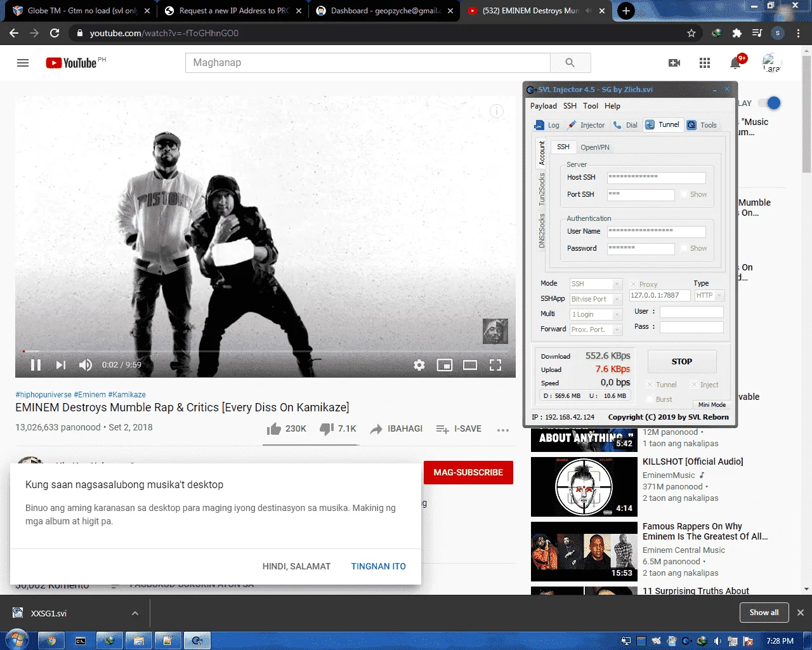Select the Tun2Socks vertical tab
This screenshot has height=650, width=812.
[x=542, y=189]
